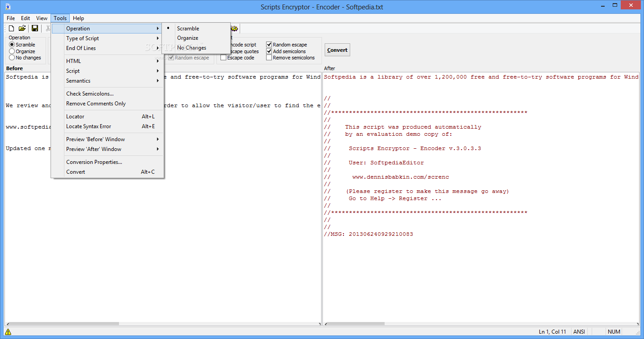Viewport: 644px width, 339px height.
Task: Enable the Escape code checkbox
Action: tap(237, 58)
